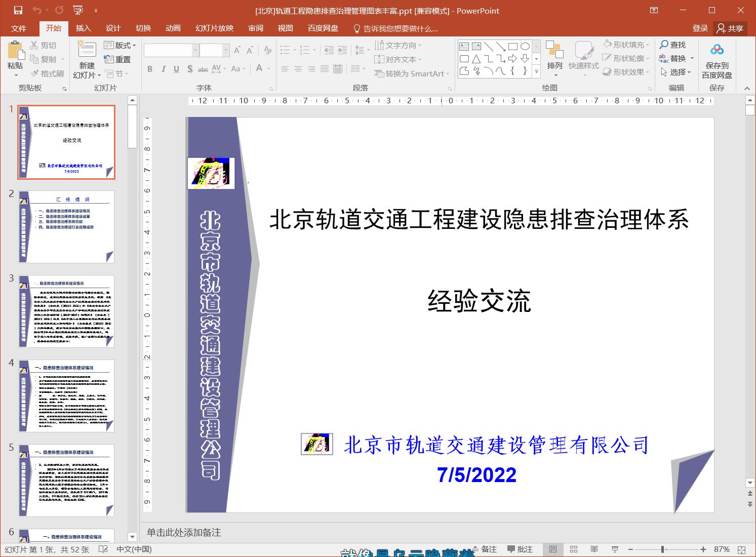Pick the right arrow shape

click(512, 59)
